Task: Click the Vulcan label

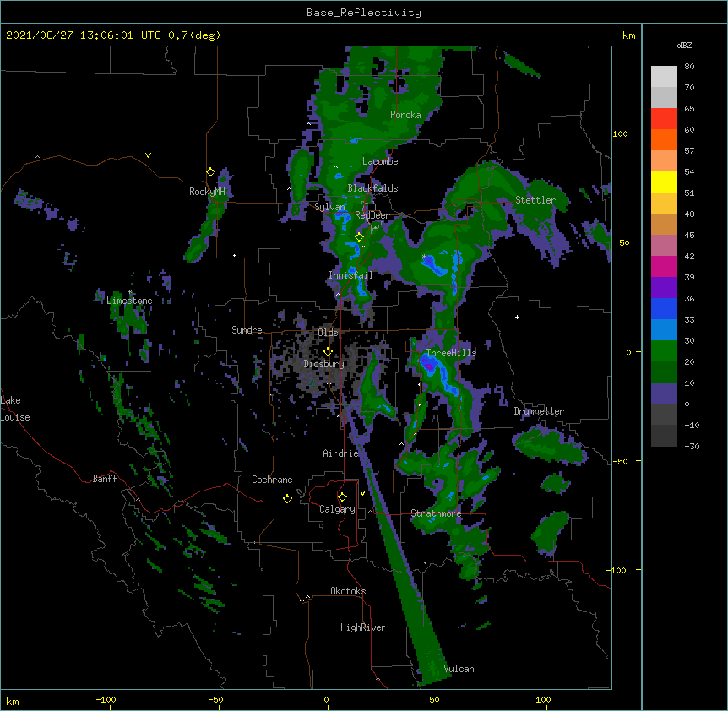Action: point(459,669)
